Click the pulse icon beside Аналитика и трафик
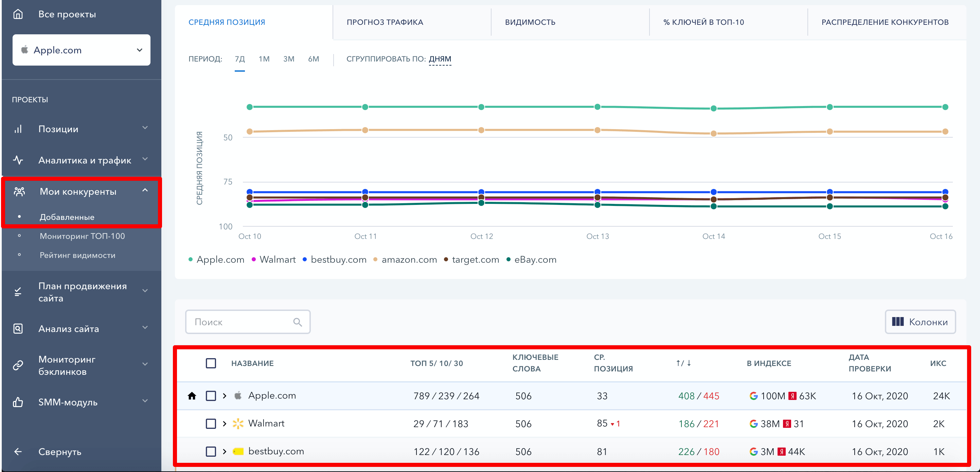This screenshot has width=980, height=472. [x=18, y=160]
